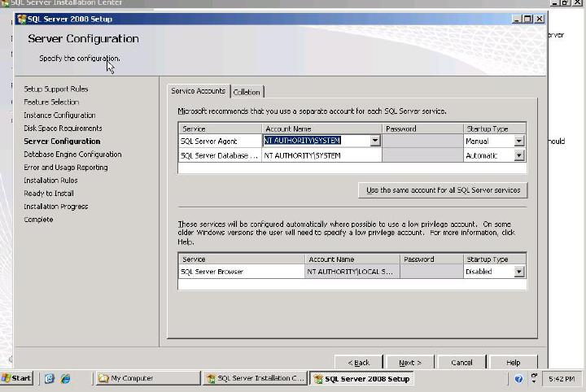Click the Password header in bottom table
The image size is (586, 392).
tap(431, 259)
